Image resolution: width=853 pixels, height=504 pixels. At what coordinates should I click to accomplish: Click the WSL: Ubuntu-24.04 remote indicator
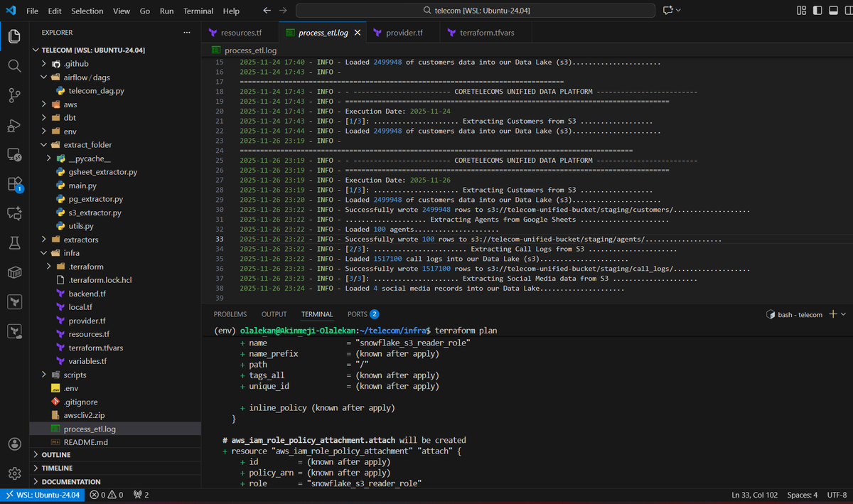[x=43, y=494]
